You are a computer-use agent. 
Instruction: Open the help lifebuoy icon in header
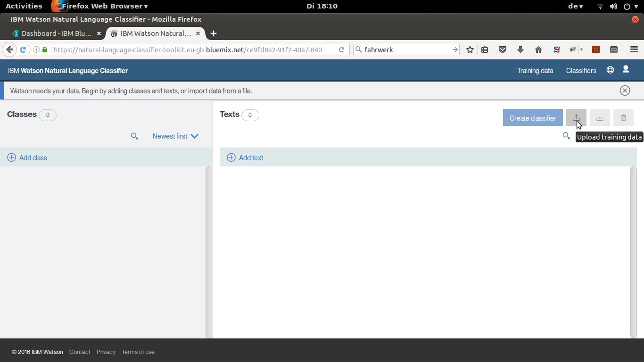[610, 70]
